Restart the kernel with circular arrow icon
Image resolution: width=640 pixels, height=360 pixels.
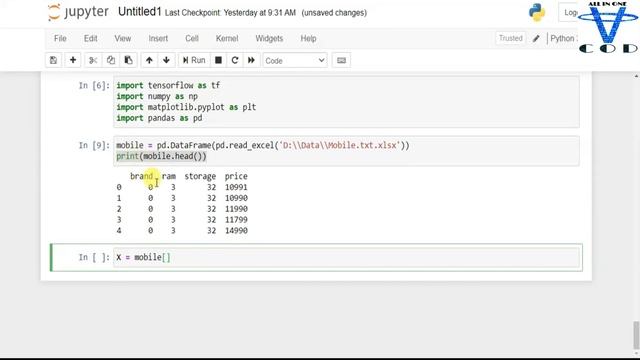point(235,60)
